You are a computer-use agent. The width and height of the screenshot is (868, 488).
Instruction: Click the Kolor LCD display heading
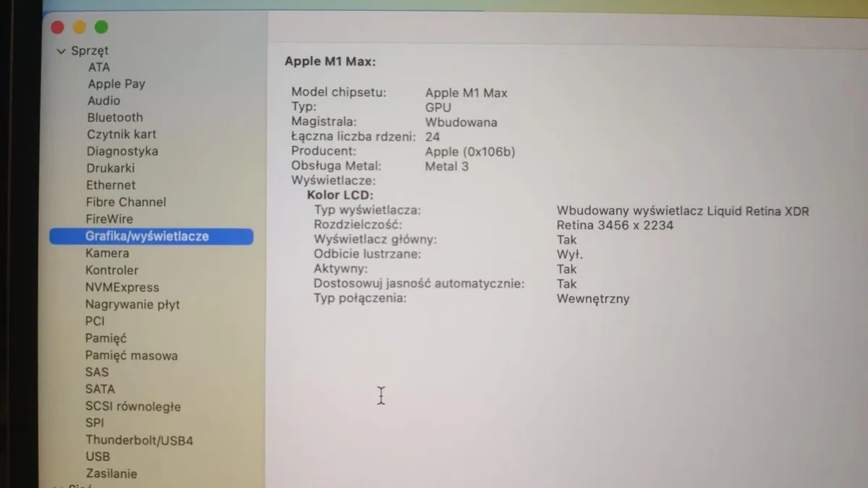coord(341,195)
